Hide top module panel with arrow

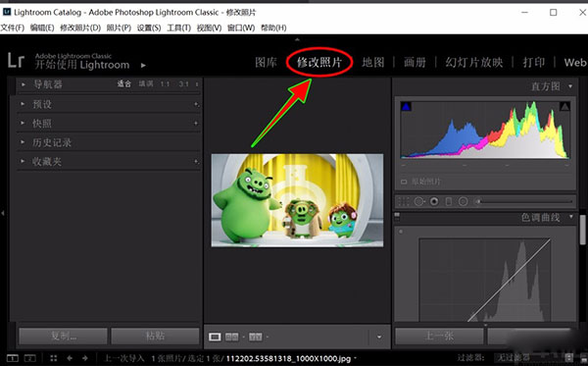[297, 39]
